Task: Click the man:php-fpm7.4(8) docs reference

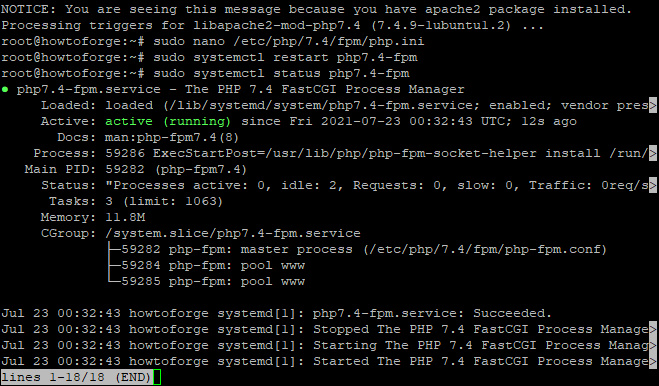Action: (x=171, y=137)
